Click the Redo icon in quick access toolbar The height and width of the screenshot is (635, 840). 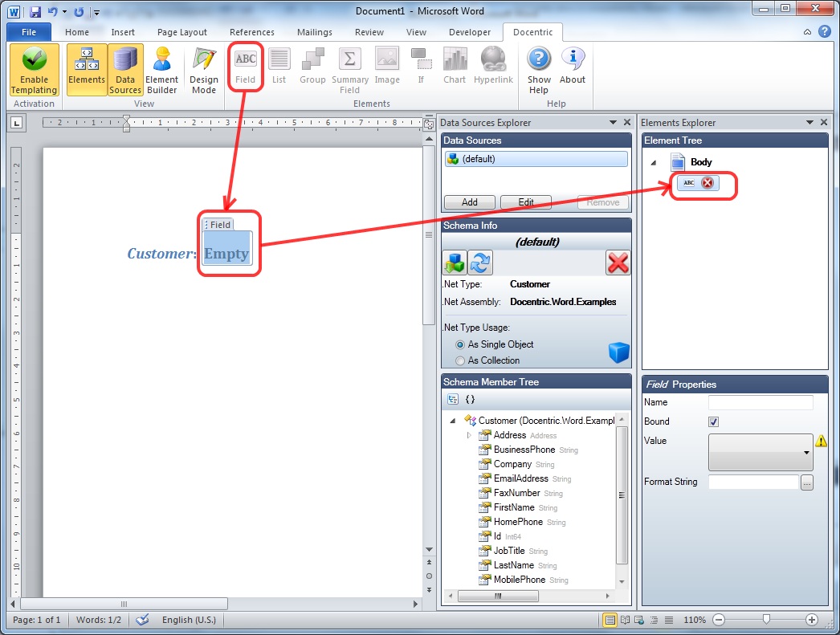[79, 11]
